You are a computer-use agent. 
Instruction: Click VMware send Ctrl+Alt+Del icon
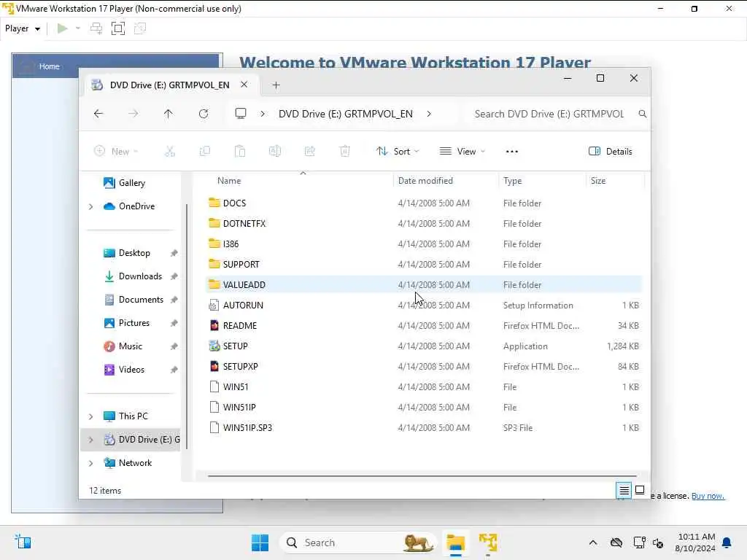pos(96,28)
